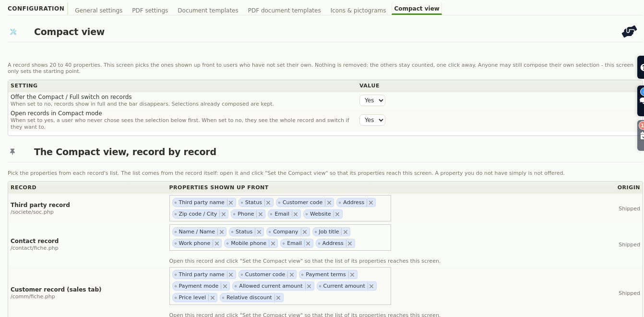644x317 pixels.
Task: Switch to the PDF settings tab
Action: point(150,10)
